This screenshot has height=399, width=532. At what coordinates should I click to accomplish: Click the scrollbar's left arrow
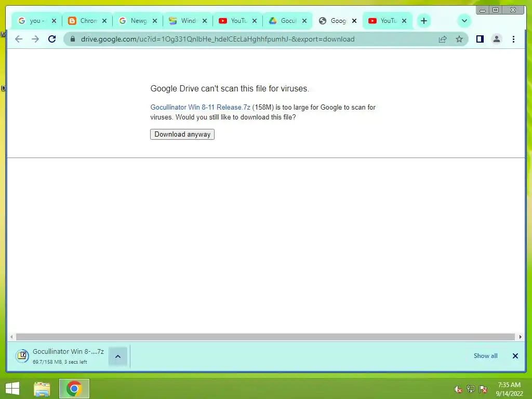coord(11,337)
